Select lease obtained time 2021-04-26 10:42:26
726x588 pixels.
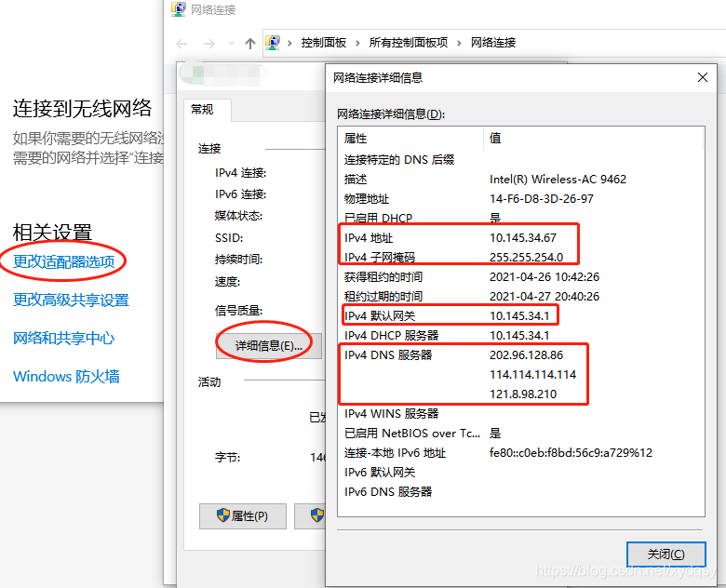(544, 277)
